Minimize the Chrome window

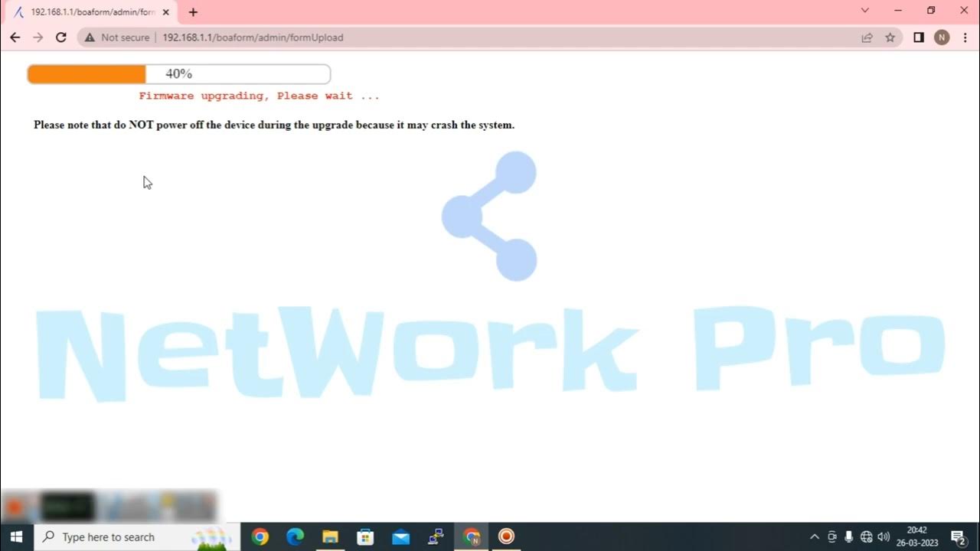[898, 11]
